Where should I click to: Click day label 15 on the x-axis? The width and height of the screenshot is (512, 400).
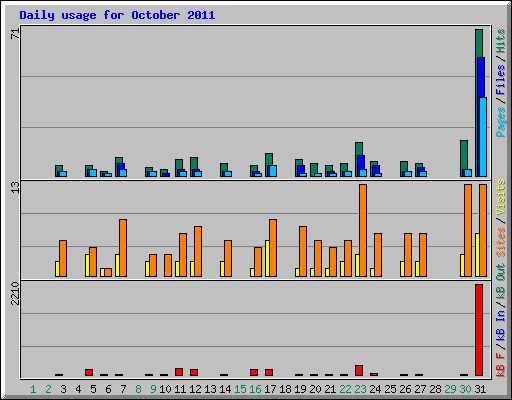point(240,389)
